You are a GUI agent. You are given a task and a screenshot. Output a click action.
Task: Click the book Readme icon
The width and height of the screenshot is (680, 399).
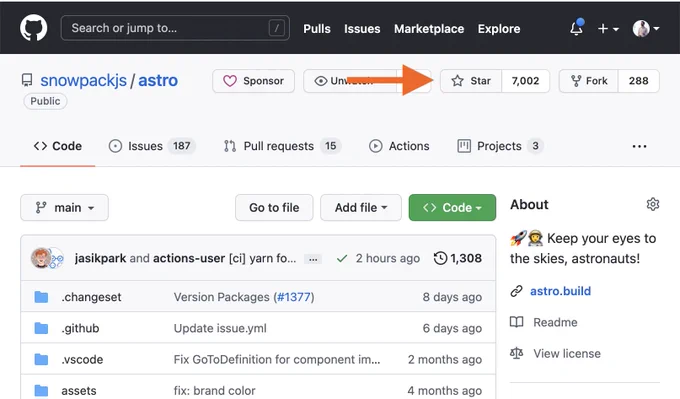point(517,322)
